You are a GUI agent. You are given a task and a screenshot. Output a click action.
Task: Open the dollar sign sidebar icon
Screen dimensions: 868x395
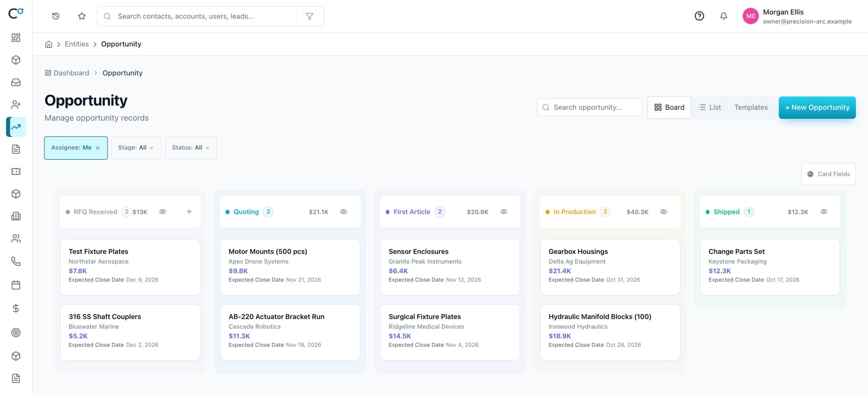[16, 308]
